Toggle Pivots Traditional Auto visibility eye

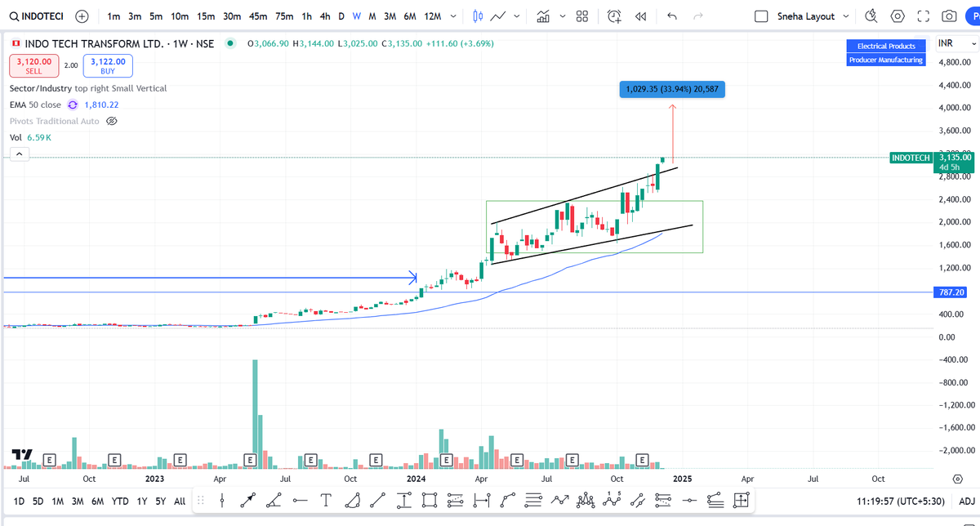click(x=113, y=121)
